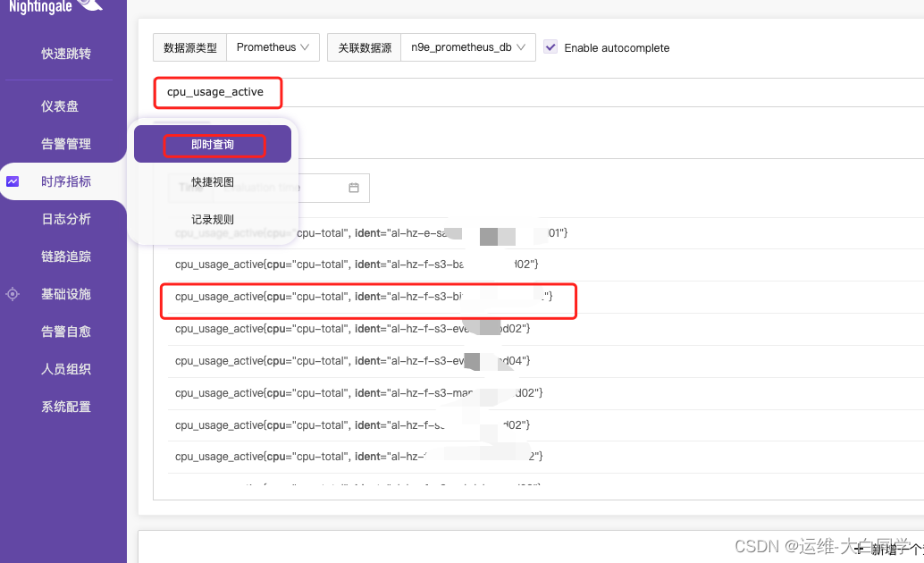Screen dimensions: 924x563
Task: Open 日志分析 in the sidebar
Action: pos(66,219)
